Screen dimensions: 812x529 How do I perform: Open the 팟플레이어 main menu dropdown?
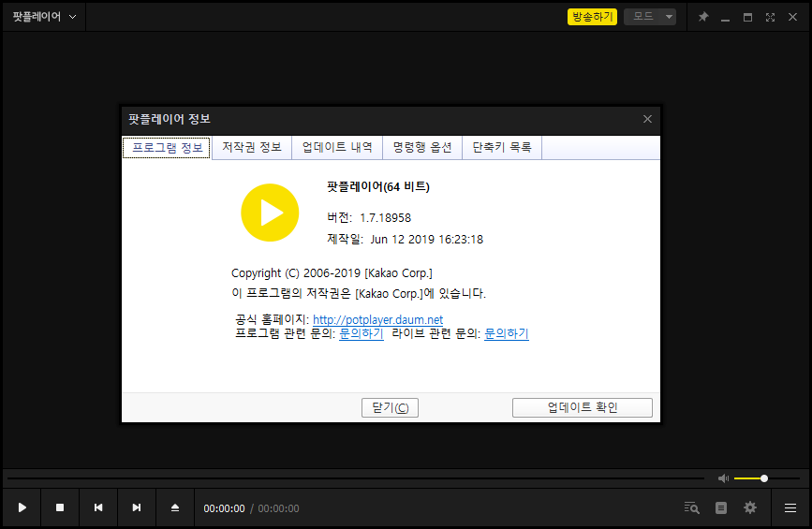coord(45,17)
